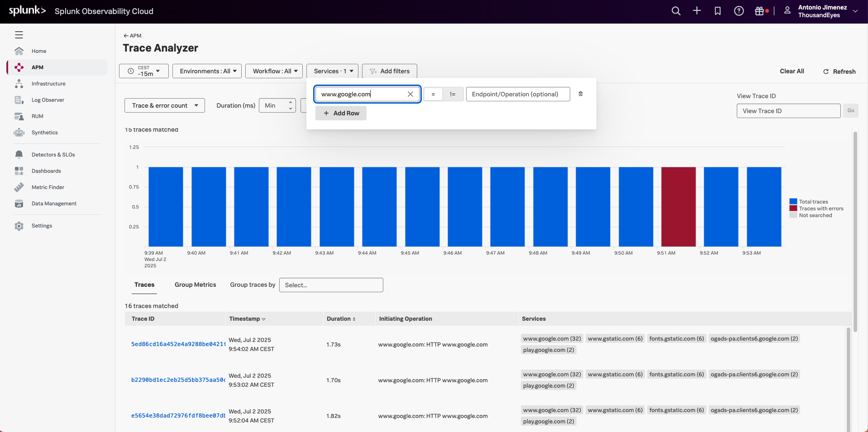Screen dimensions: 868x432
Task: Open Synthetics in the sidebar menu
Action: click(x=45, y=133)
